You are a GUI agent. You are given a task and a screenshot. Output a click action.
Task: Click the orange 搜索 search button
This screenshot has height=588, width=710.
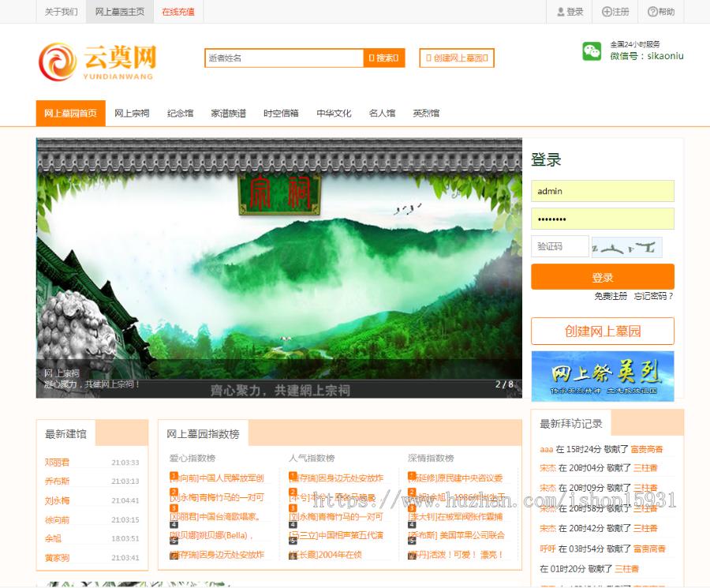(x=384, y=58)
